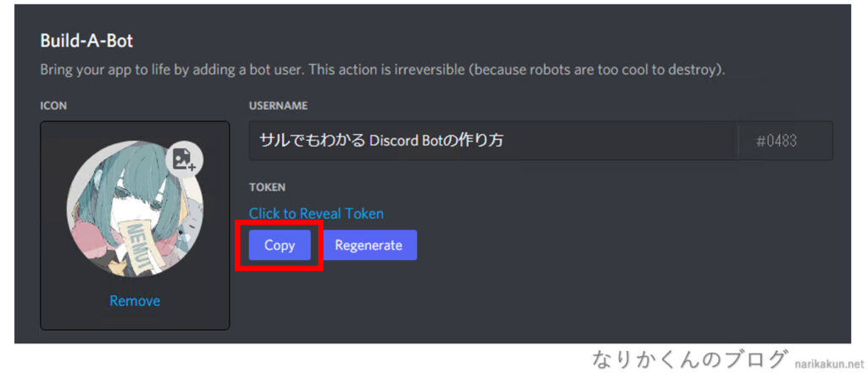The image size is (868, 373).
Task: Click the upload image icon on avatar
Action: tap(184, 159)
